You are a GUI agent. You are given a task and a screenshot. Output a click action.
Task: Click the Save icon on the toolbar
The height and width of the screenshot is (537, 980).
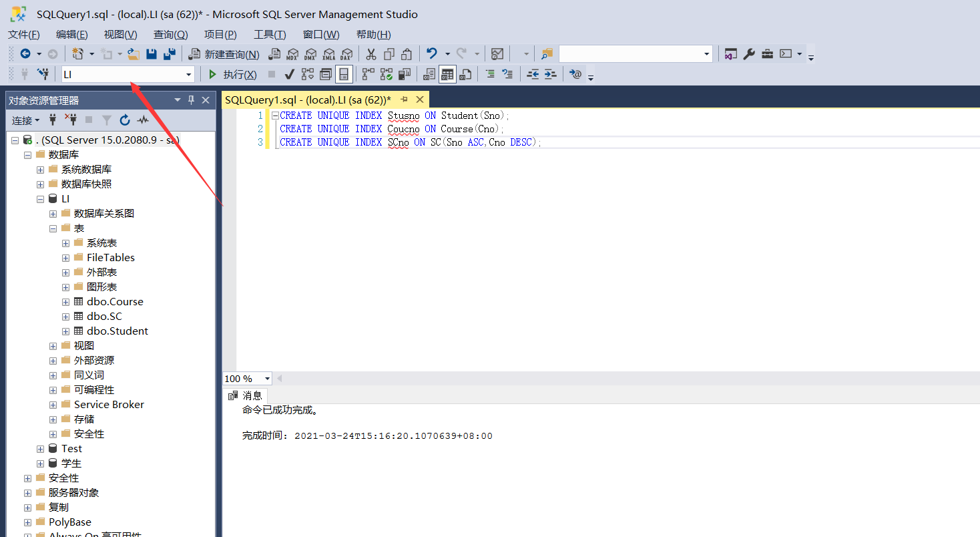click(152, 54)
